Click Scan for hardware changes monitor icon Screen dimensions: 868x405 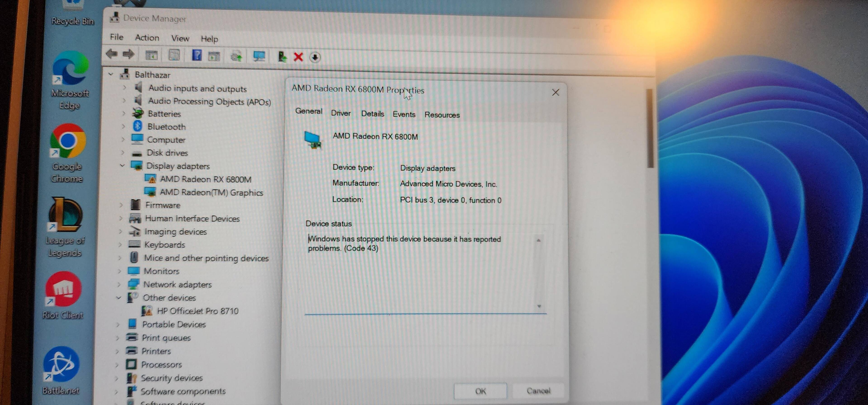259,56
